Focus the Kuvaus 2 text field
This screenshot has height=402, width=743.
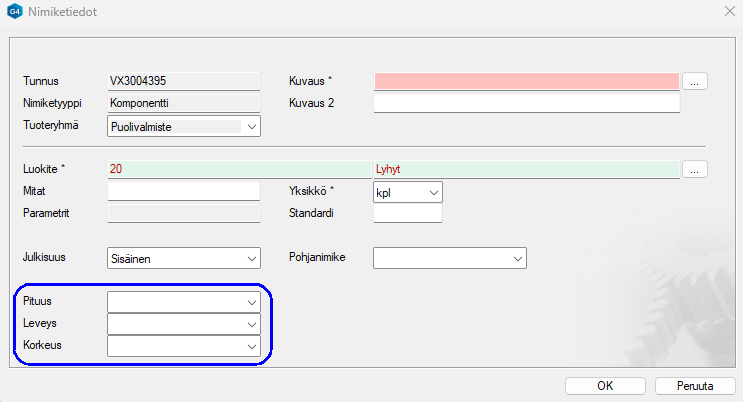526,103
